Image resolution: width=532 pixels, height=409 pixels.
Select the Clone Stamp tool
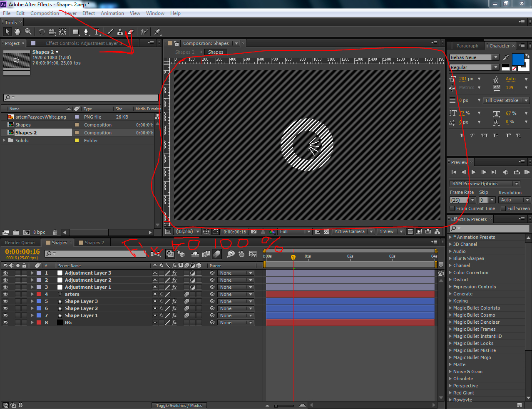click(120, 32)
